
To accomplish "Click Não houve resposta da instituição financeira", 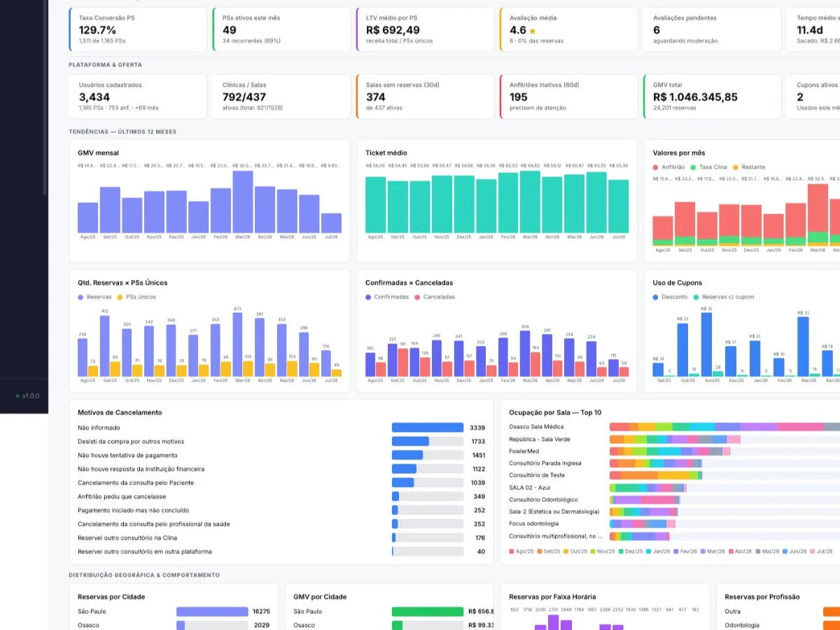I will click(x=141, y=469).
